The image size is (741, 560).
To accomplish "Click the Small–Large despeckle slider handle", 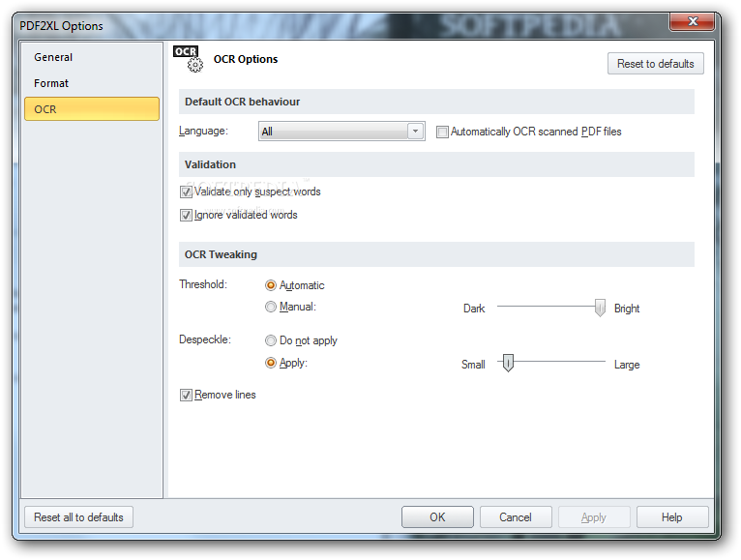I will [508, 363].
